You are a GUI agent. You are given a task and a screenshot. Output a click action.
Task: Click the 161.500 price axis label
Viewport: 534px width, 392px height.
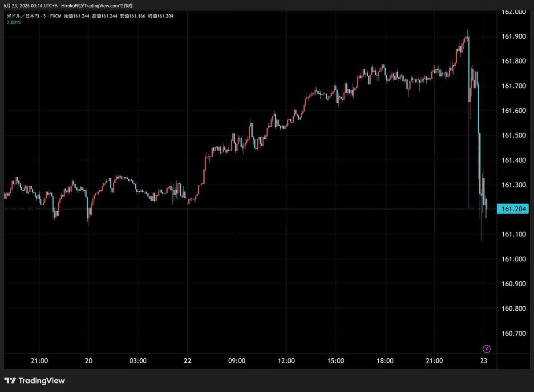click(514, 136)
